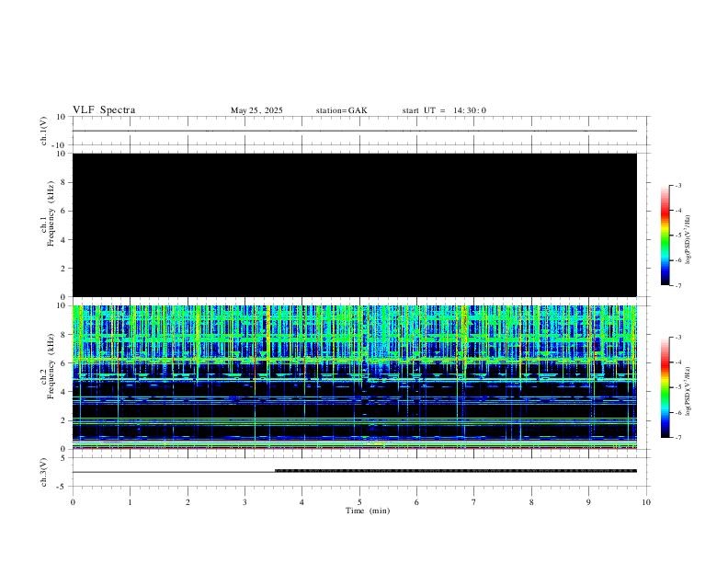Click the "VLF Spectra" plot title
The height and width of the screenshot is (563, 728).
click(104, 110)
